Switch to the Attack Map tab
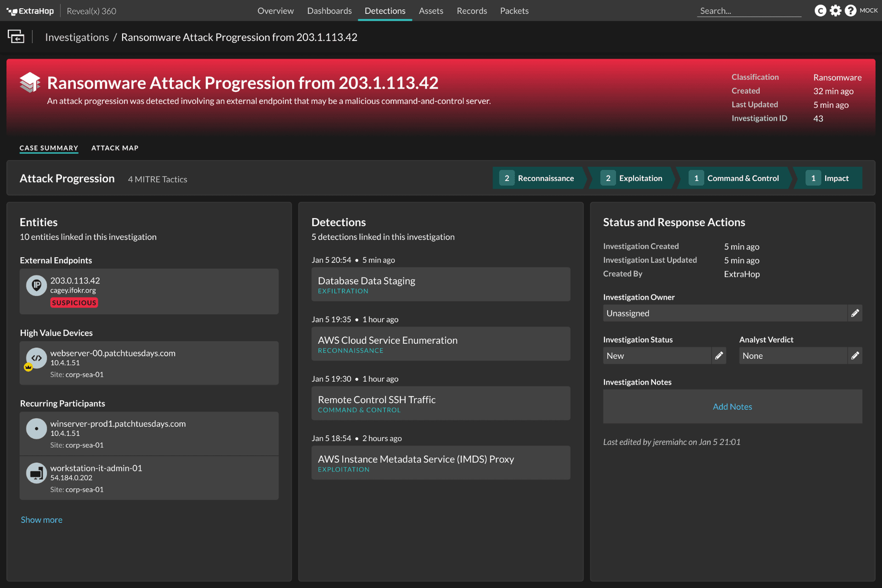 115,148
